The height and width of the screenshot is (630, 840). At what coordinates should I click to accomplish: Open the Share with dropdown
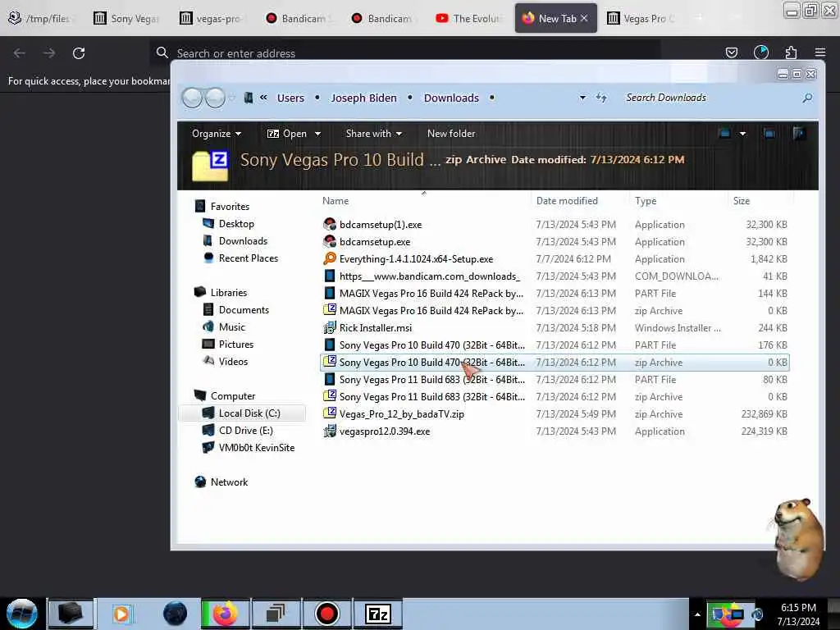click(374, 134)
